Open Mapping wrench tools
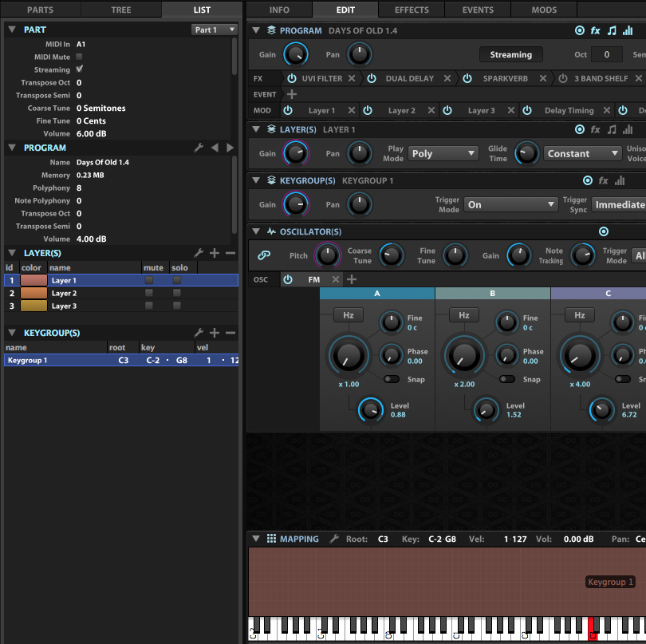 tap(334, 539)
